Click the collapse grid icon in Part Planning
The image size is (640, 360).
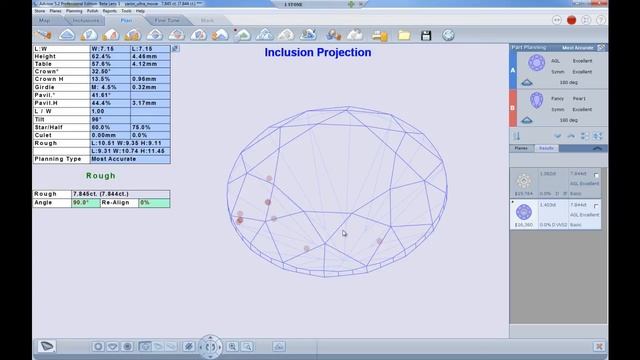(584, 136)
